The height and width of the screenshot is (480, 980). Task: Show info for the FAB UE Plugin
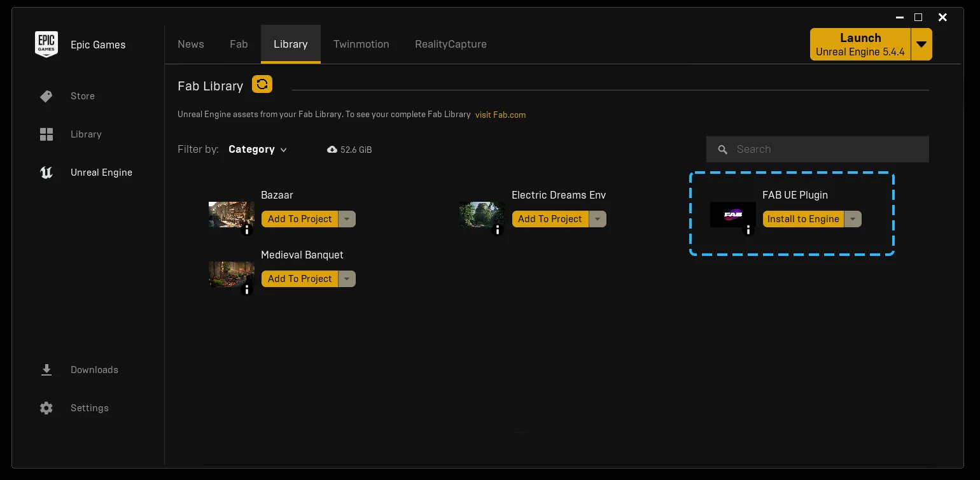pos(748,231)
